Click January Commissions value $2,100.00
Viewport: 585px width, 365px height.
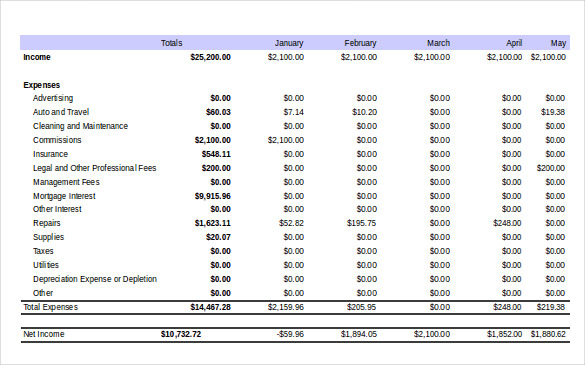(x=286, y=140)
